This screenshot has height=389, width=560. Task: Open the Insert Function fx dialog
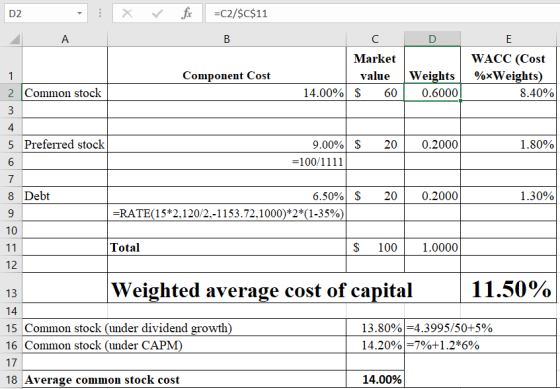coord(186,14)
